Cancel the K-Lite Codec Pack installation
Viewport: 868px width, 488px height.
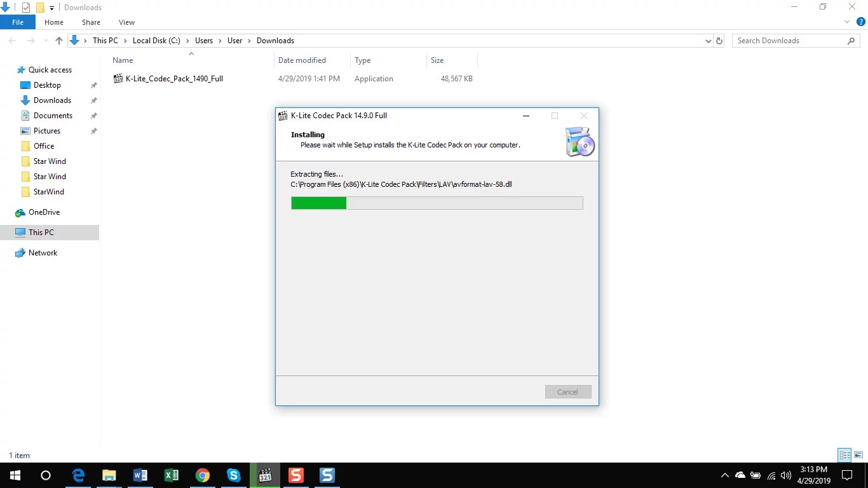pos(567,391)
